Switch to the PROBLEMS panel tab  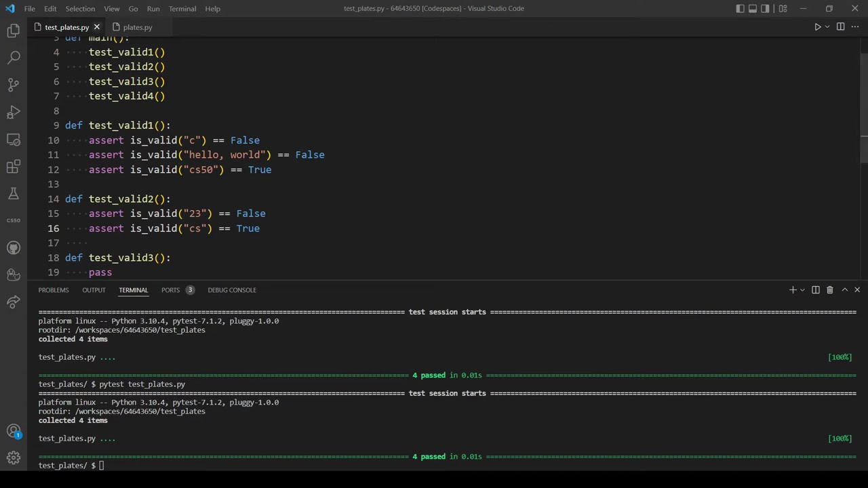point(54,290)
